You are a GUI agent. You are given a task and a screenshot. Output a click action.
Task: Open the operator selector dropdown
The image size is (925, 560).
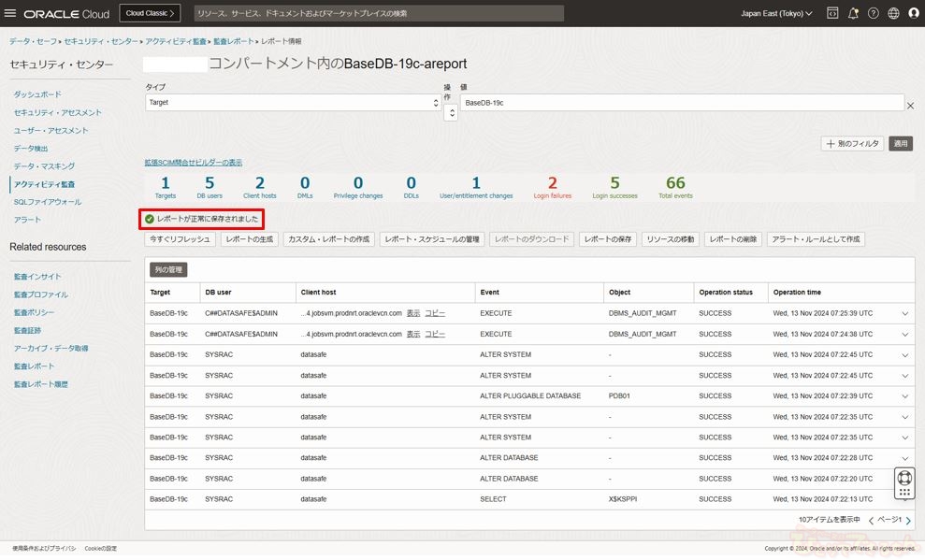click(x=450, y=111)
